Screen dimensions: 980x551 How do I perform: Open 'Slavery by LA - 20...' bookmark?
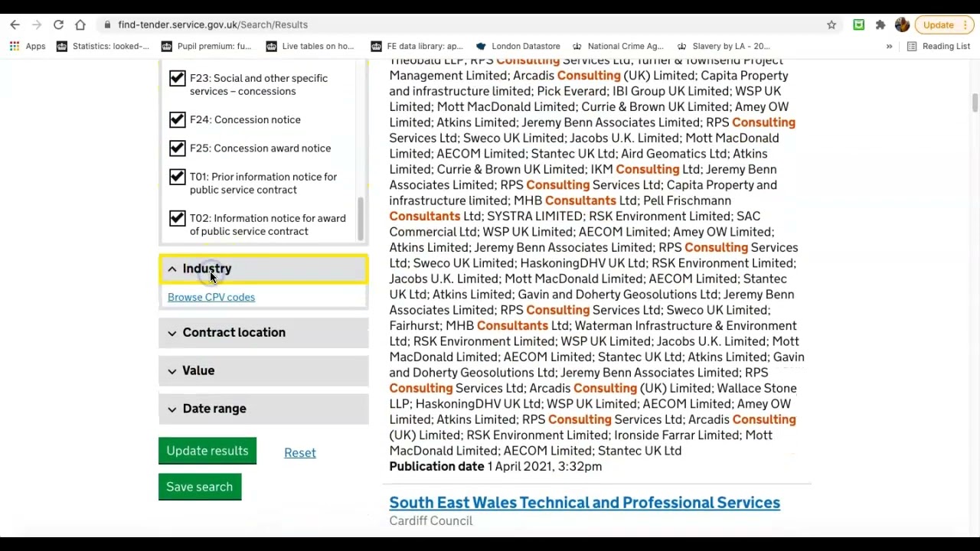(x=724, y=46)
